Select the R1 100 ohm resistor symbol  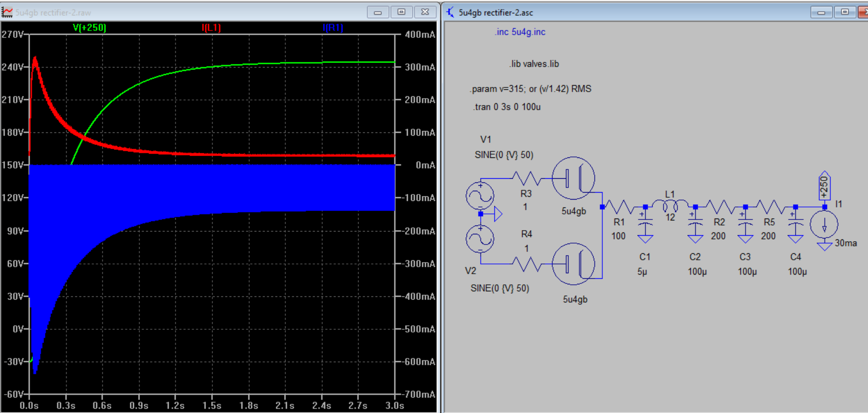pos(619,207)
